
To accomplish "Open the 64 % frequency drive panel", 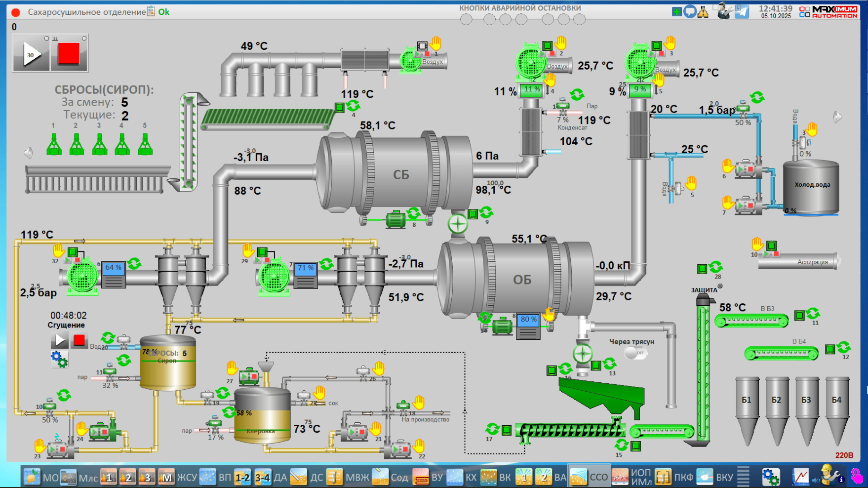I will click(x=113, y=275).
